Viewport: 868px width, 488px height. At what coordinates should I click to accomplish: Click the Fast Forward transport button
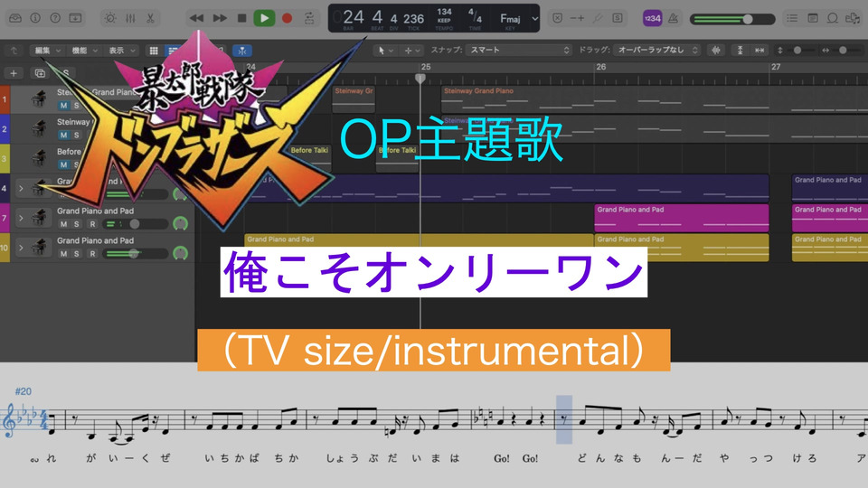(220, 18)
